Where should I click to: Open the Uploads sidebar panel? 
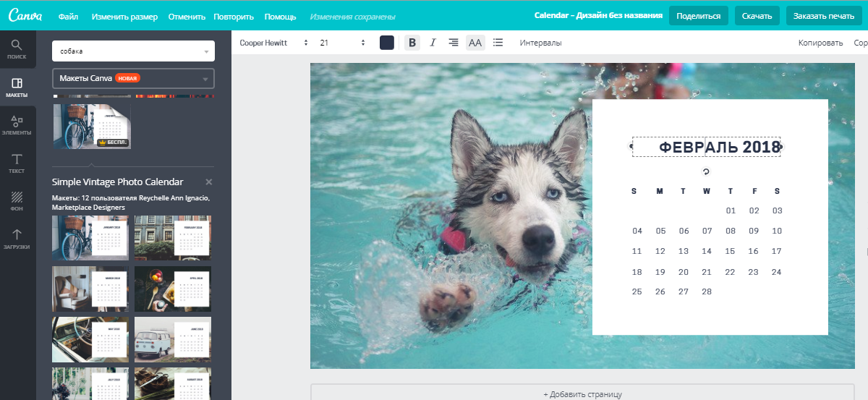(17, 238)
